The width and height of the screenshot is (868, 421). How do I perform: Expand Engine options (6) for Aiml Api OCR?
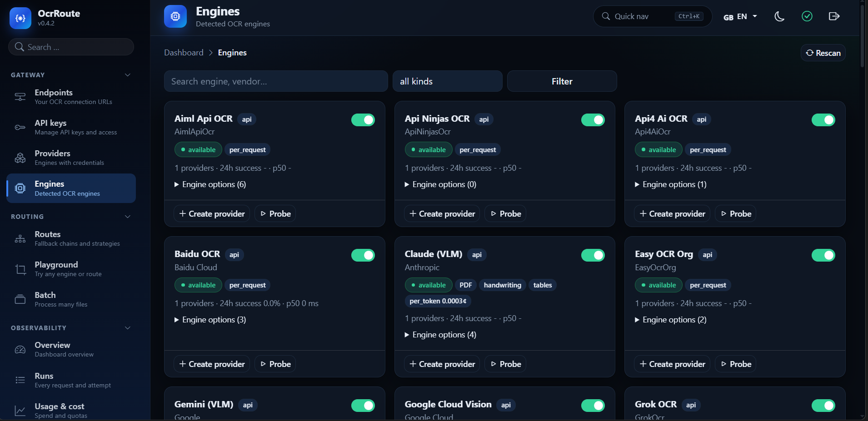[210, 184]
